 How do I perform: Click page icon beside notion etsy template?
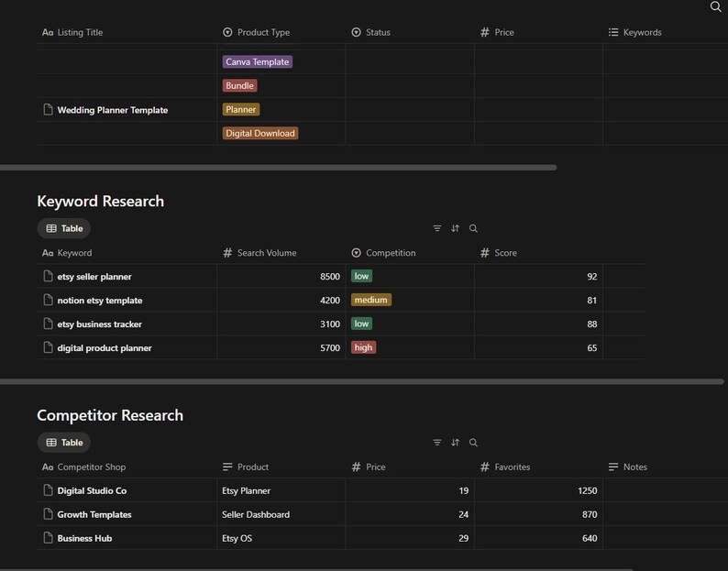pyautogui.click(x=48, y=300)
